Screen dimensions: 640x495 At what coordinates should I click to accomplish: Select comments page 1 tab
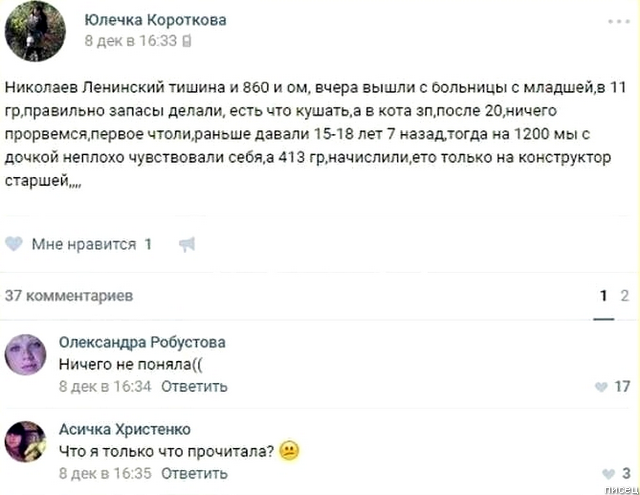[603, 296]
